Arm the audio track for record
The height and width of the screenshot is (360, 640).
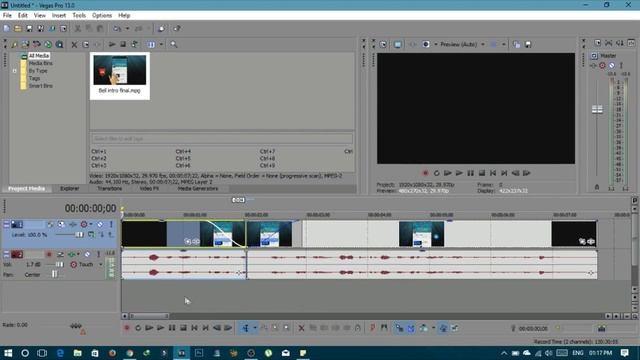(x=49, y=254)
